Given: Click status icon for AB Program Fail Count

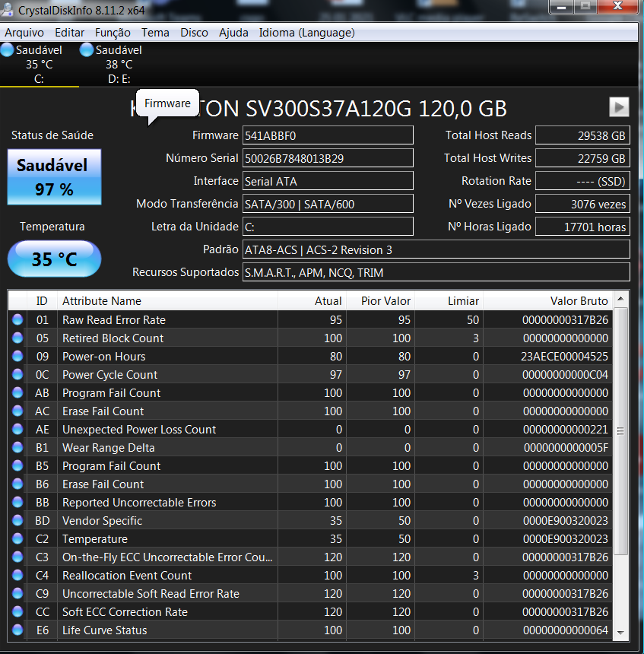Looking at the screenshot, I should [x=17, y=392].
